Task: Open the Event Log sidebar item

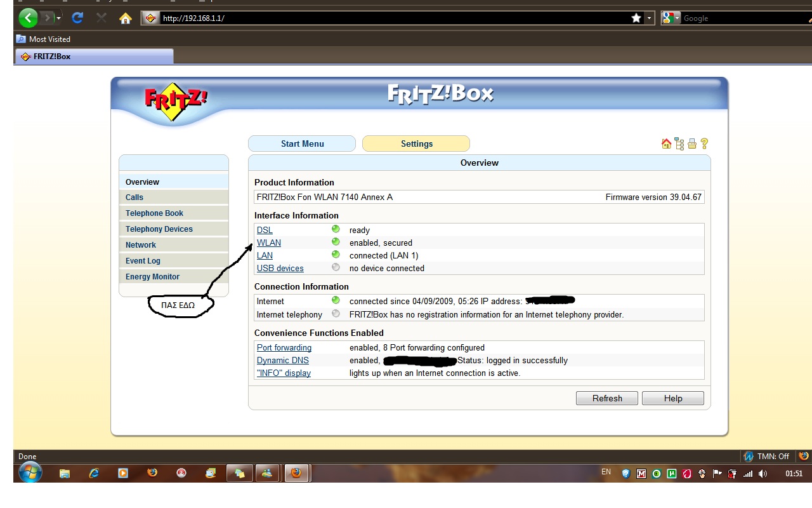Action: click(173, 261)
